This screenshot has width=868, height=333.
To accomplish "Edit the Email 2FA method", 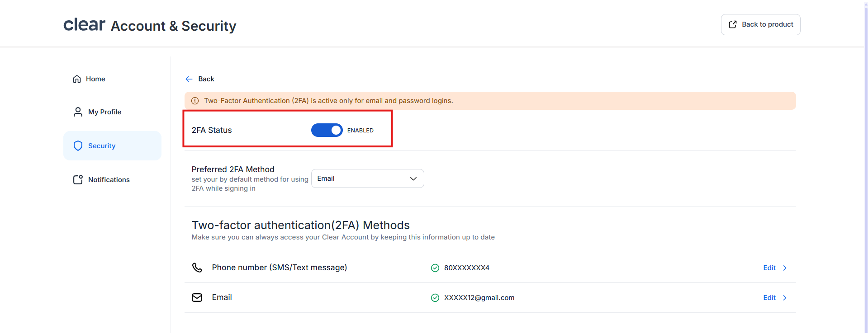I will tap(769, 298).
